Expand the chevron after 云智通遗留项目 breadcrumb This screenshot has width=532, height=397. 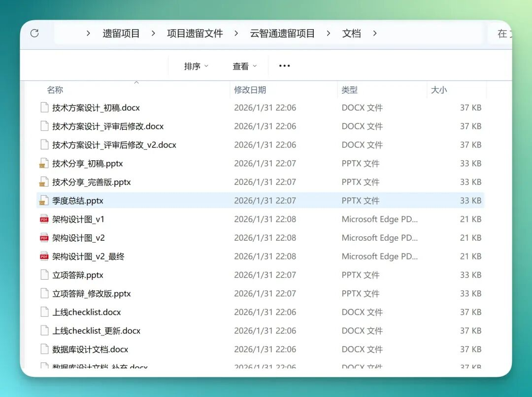coord(329,34)
